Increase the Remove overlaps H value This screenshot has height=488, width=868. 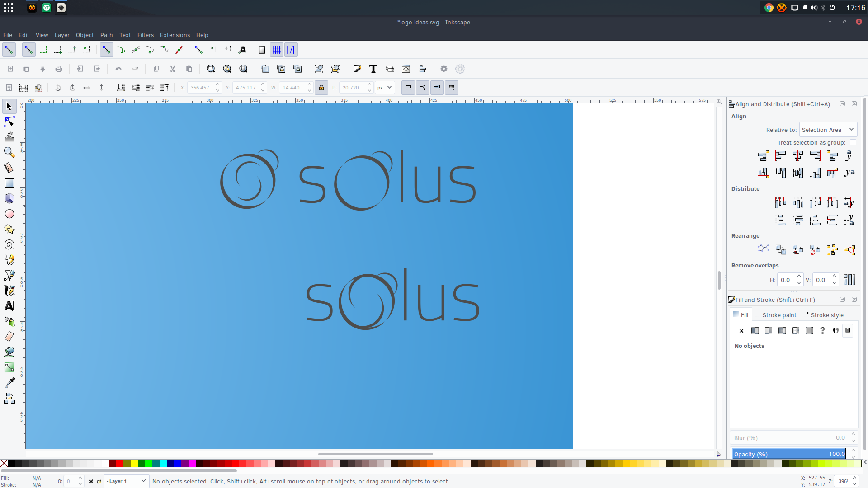[799, 277]
